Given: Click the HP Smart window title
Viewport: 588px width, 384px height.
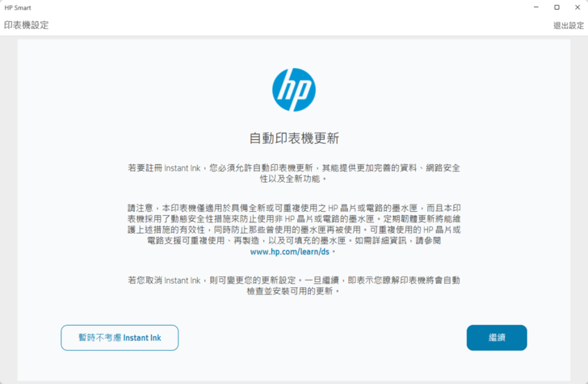Looking at the screenshot, I should (19, 6).
